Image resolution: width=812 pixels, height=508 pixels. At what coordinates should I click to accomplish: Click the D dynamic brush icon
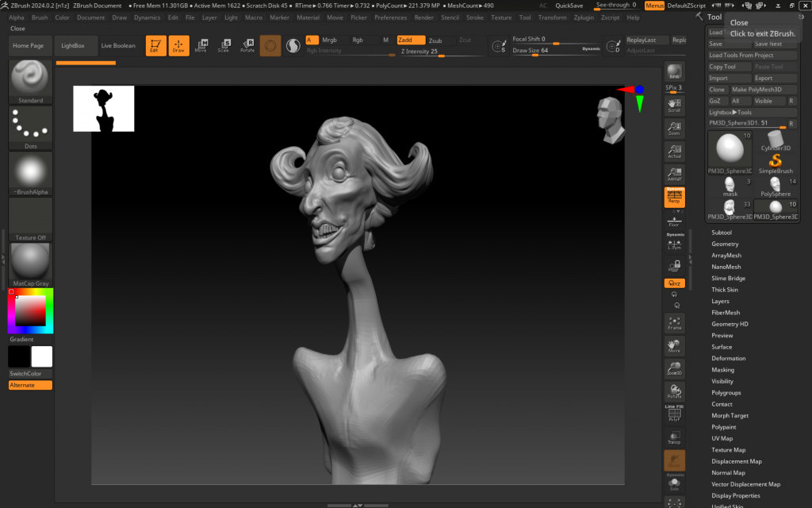pos(613,46)
